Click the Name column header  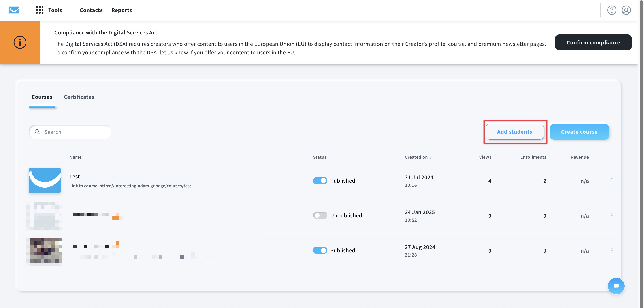click(75, 157)
